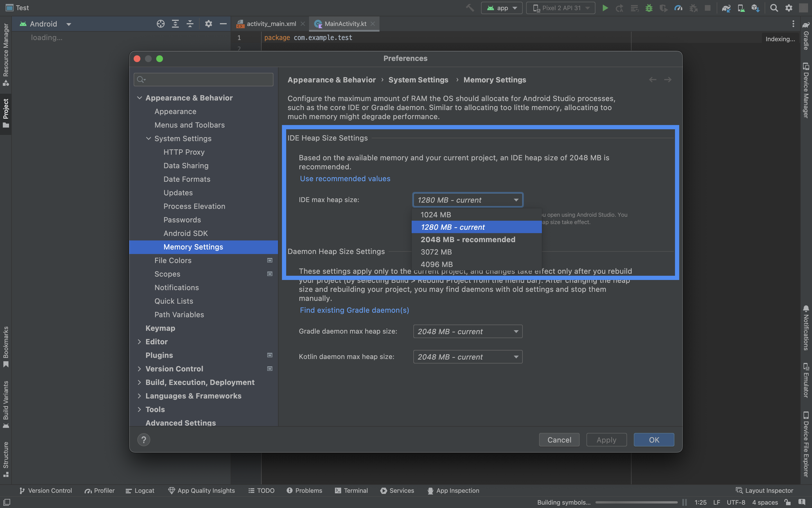This screenshot has width=812, height=508.
Task: Collapse the System Settings tree node
Action: [148, 138]
